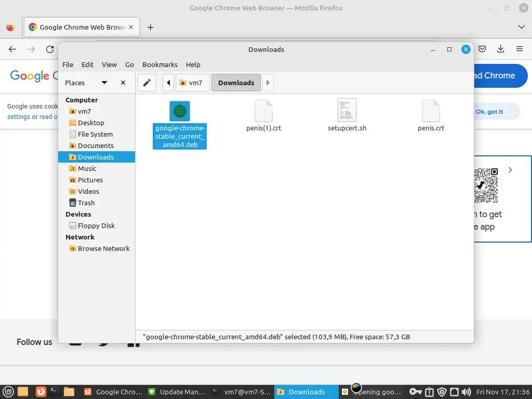
Task: Click the Firefox View icon
Action: tap(10, 27)
